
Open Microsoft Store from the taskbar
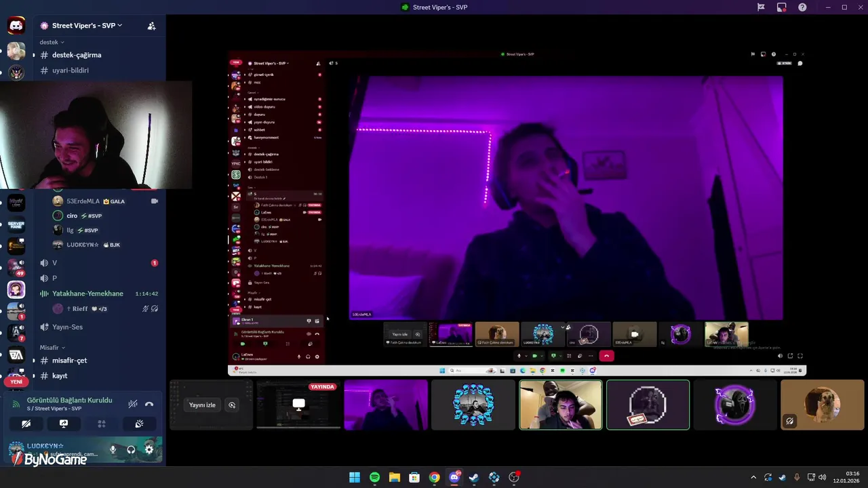[414, 477]
